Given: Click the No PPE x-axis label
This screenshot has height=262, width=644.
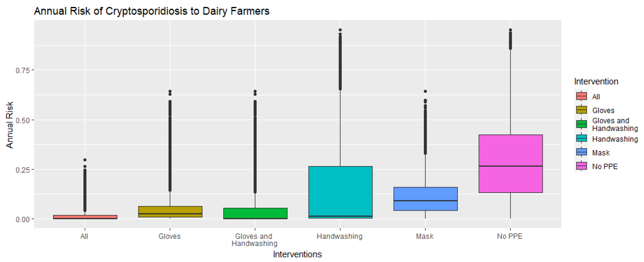Looking at the screenshot, I should point(510,236).
